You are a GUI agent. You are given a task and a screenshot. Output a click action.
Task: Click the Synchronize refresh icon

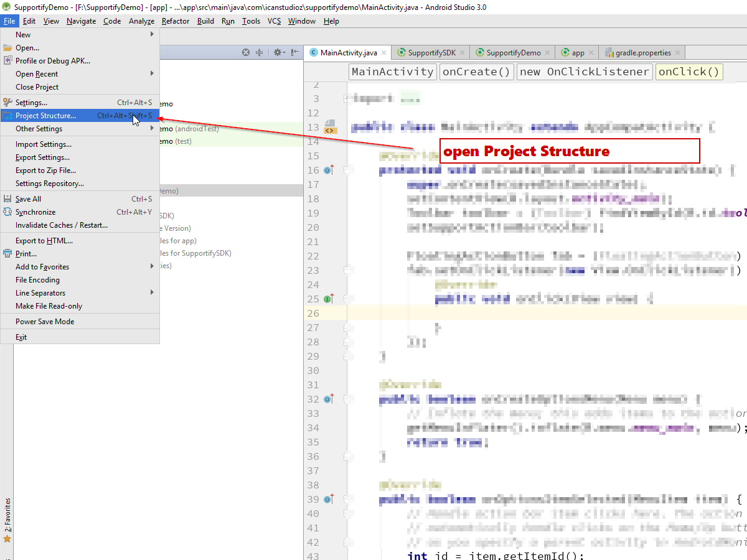click(8, 212)
